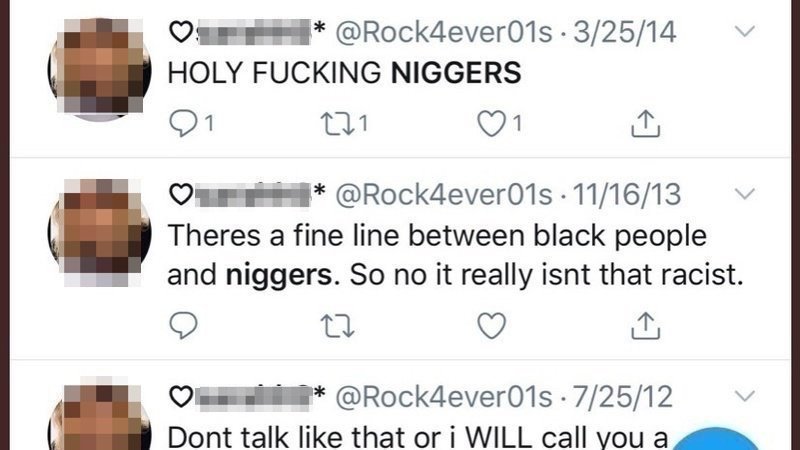Open @Rock4ever01s handle on 11/16/13 tweet
The image size is (800, 450).
(444, 195)
